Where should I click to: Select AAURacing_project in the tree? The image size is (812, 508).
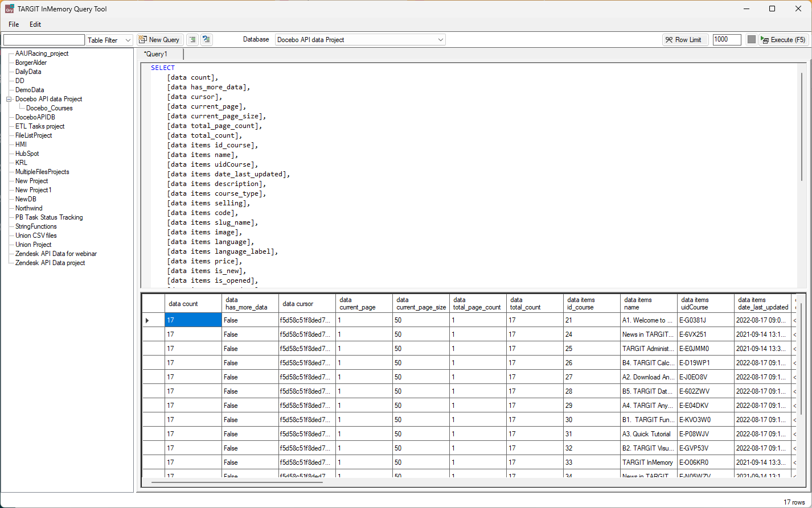[42, 53]
